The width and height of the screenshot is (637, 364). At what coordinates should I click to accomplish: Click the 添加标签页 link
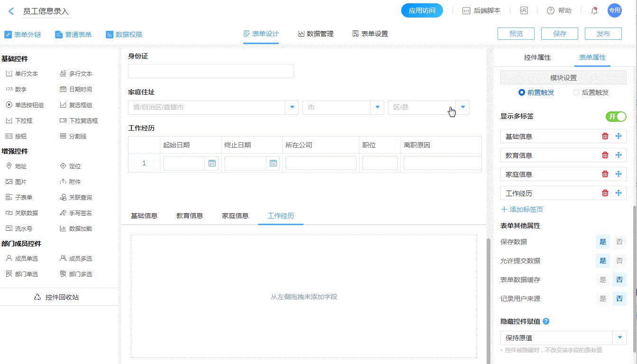tap(522, 209)
